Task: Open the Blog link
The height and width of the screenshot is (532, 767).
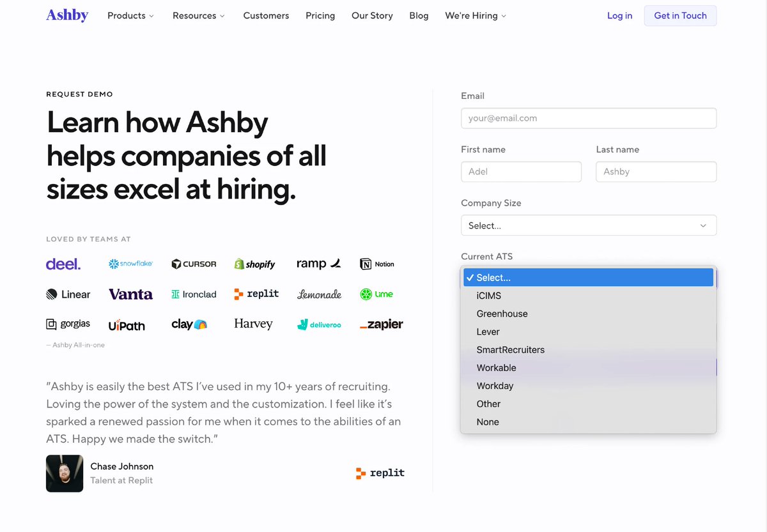Action: (419, 15)
